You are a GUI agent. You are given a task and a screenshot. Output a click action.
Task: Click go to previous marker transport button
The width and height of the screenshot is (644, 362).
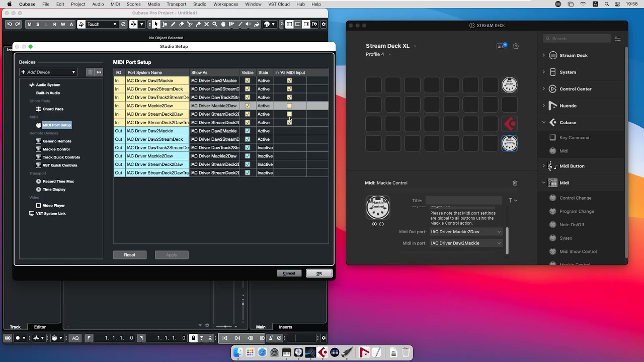(x=225, y=338)
